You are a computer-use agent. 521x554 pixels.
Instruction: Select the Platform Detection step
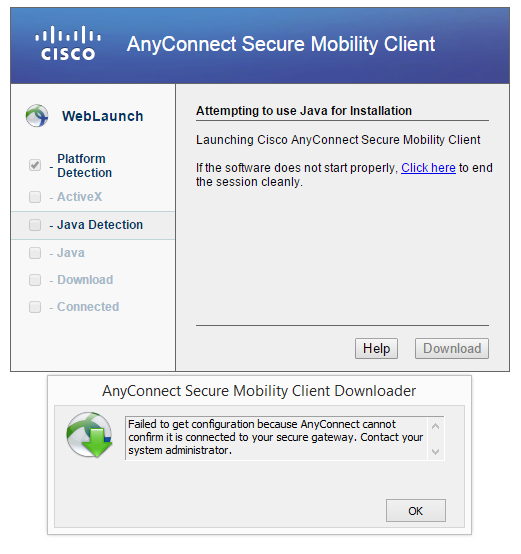click(84, 165)
